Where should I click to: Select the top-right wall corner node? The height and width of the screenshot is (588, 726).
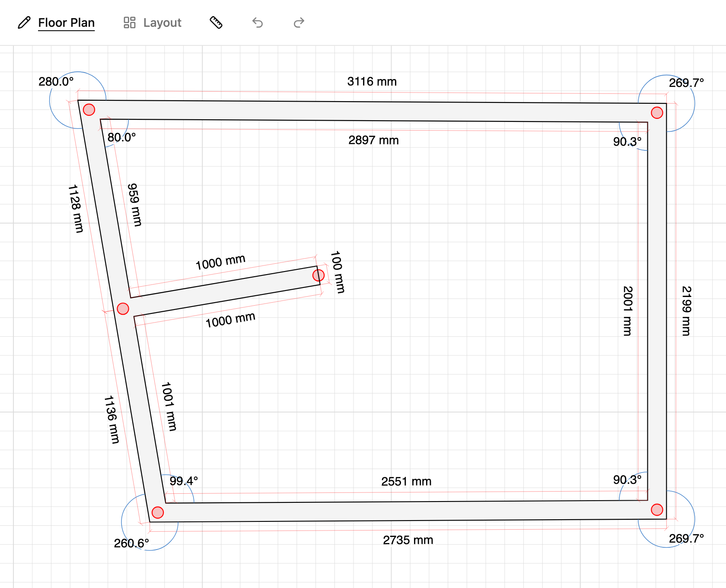[x=657, y=113]
